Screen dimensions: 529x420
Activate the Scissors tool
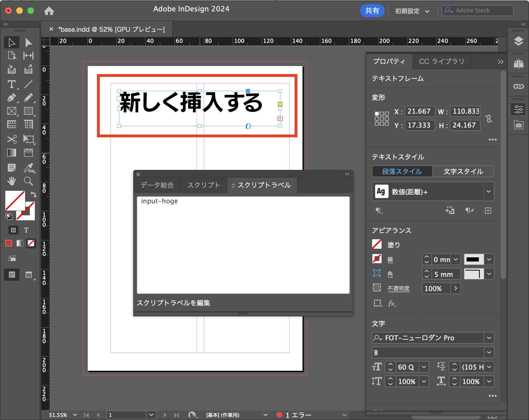11,139
